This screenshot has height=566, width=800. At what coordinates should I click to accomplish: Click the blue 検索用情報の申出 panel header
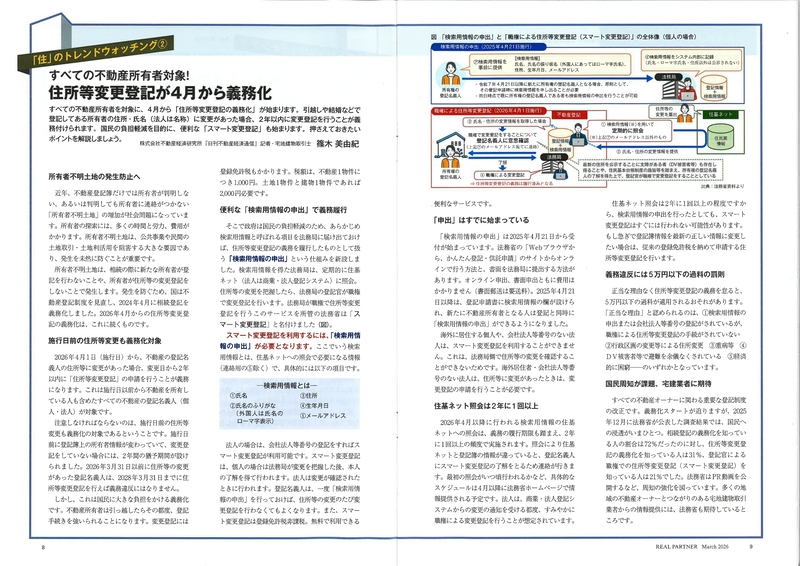click(476, 47)
